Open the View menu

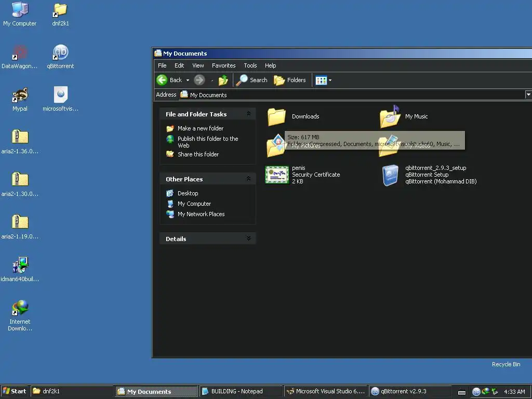click(198, 65)
